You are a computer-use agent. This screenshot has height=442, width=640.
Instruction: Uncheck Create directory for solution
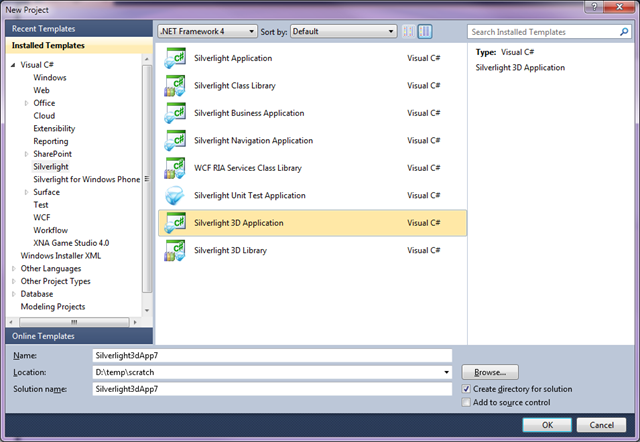click(467, 388)
